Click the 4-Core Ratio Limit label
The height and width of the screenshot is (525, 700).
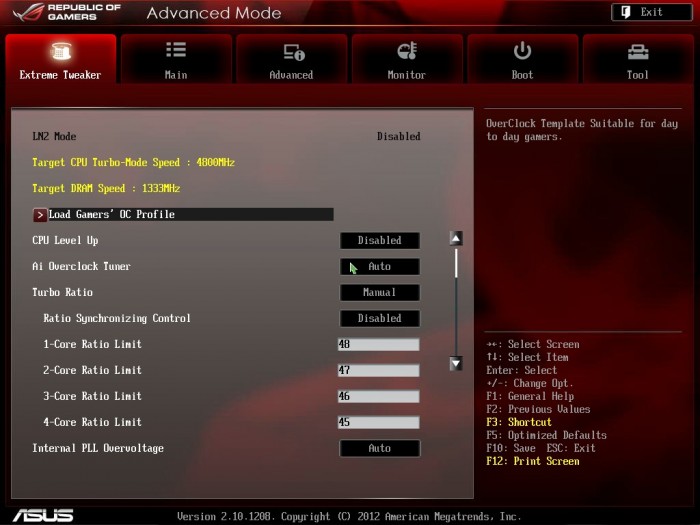[92, 422]
